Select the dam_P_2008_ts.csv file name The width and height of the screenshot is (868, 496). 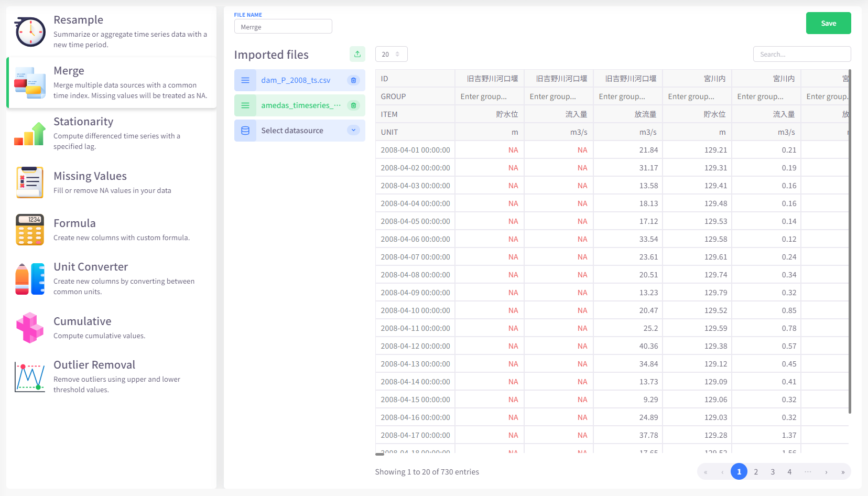click(296, 80)
